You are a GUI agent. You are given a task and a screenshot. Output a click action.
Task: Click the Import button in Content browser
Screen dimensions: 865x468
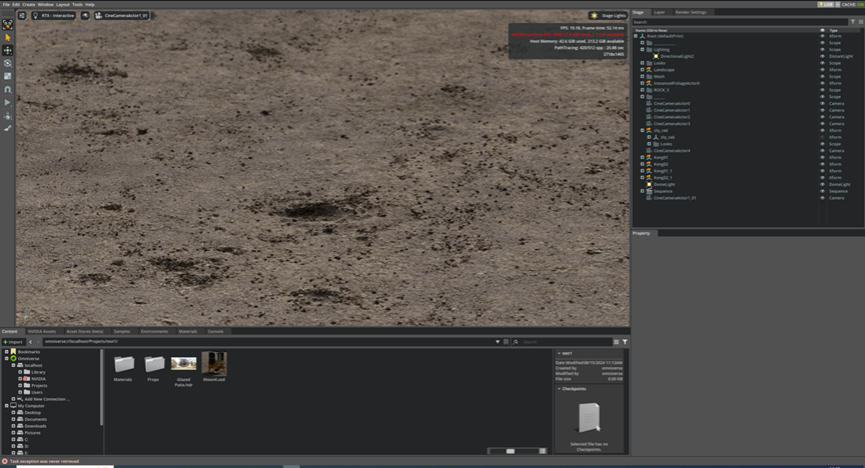(x=13, y=341)
